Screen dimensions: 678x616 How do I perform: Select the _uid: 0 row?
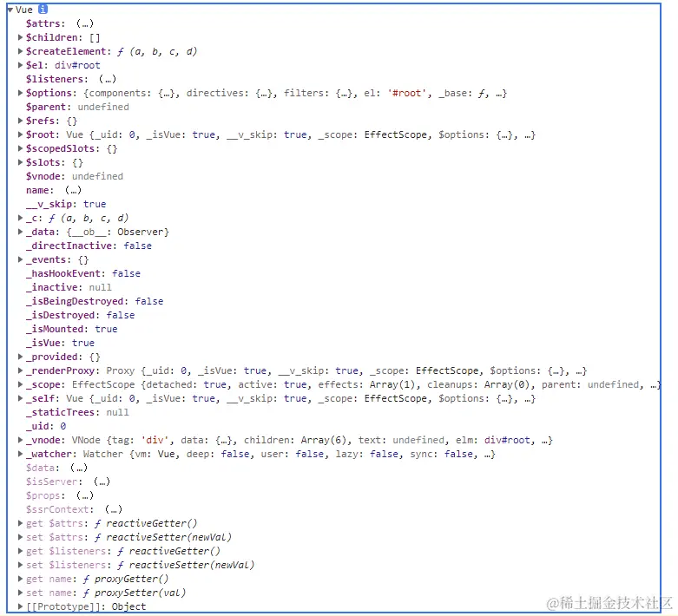click(x=46, y=426)
